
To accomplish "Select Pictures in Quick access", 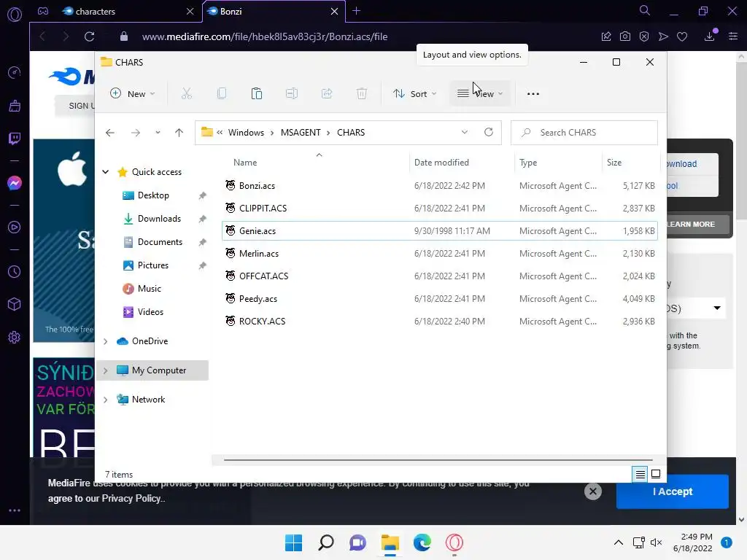I will 153,265.
